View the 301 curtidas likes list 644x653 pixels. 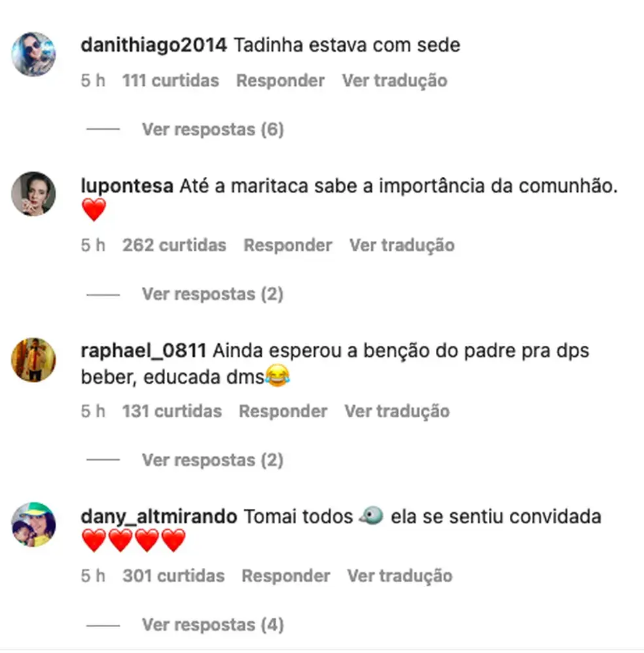(173, 576)
